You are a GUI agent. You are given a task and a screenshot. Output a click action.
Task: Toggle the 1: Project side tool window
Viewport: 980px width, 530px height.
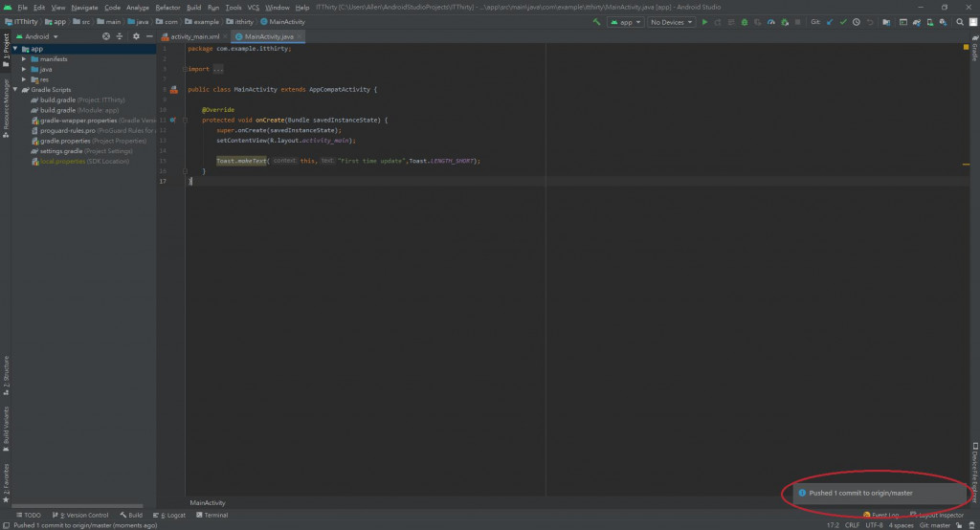click(6, 50)
